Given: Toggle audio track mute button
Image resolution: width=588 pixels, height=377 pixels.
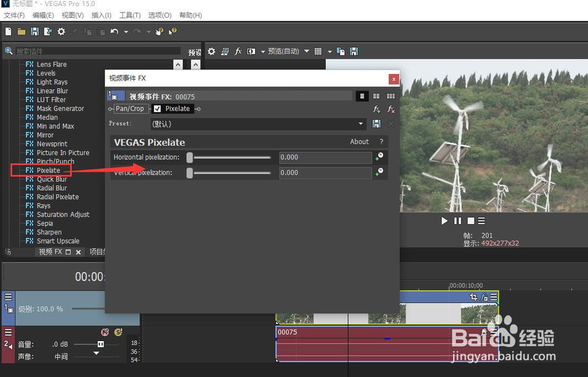Looking at the screenshot, I should 105,332.
